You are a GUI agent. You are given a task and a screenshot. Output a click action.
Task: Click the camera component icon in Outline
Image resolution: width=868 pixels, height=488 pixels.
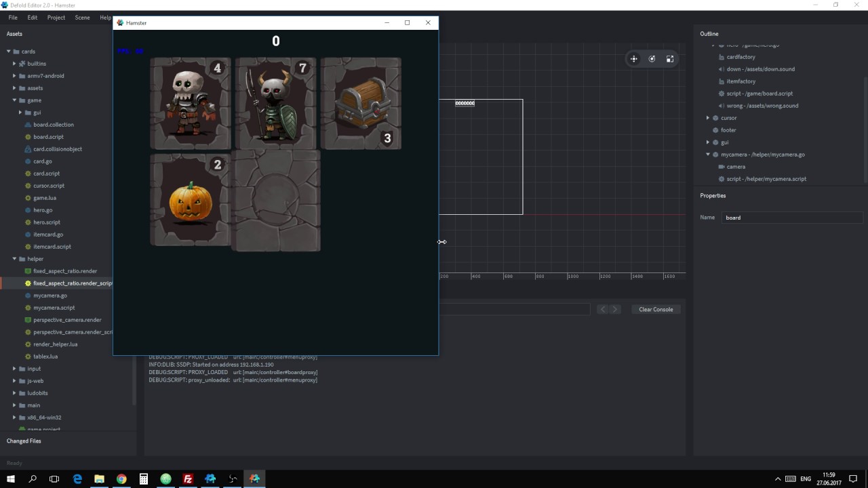click(722, 167)
